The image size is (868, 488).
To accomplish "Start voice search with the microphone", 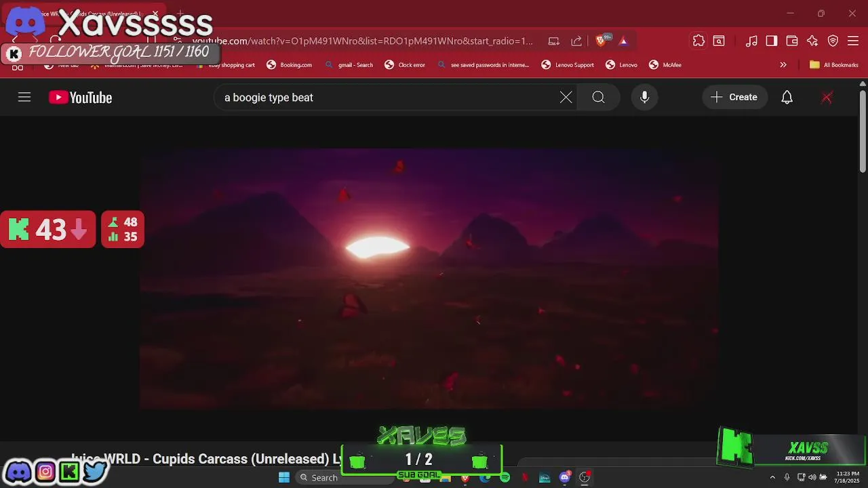I will 645,98.
